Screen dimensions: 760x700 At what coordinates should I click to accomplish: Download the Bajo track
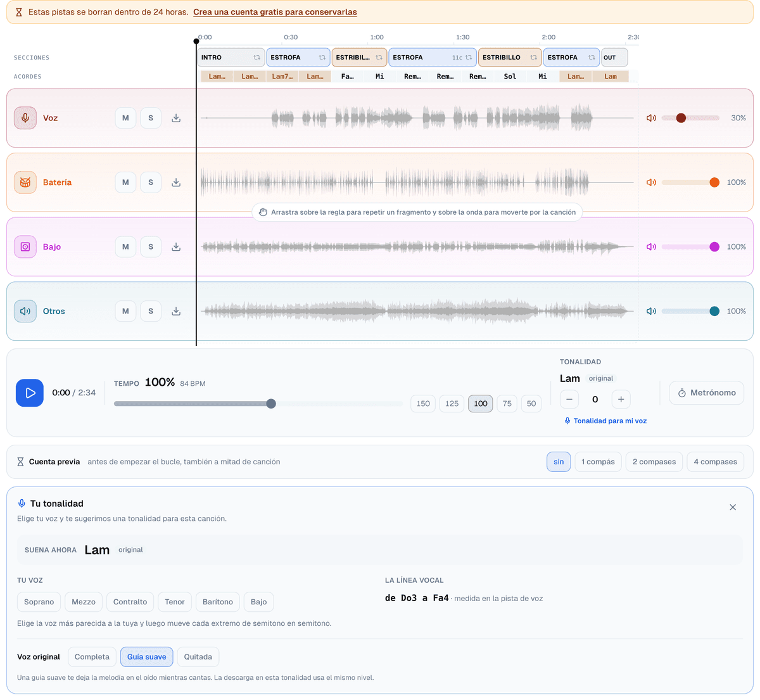pos(176,247)
